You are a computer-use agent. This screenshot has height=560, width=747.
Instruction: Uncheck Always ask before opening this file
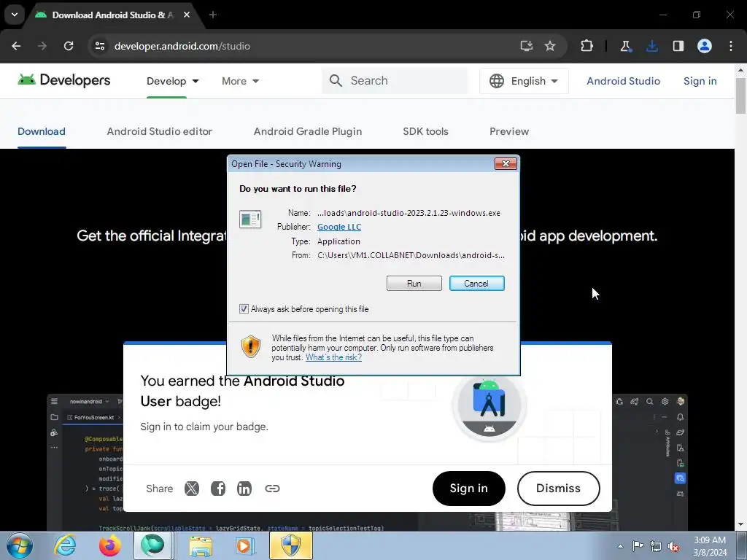244,309
